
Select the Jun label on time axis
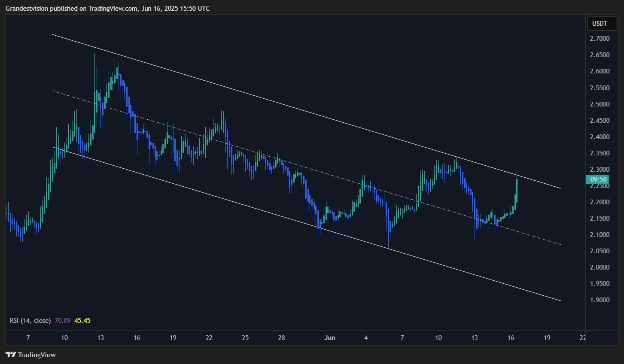coord(329,338)
